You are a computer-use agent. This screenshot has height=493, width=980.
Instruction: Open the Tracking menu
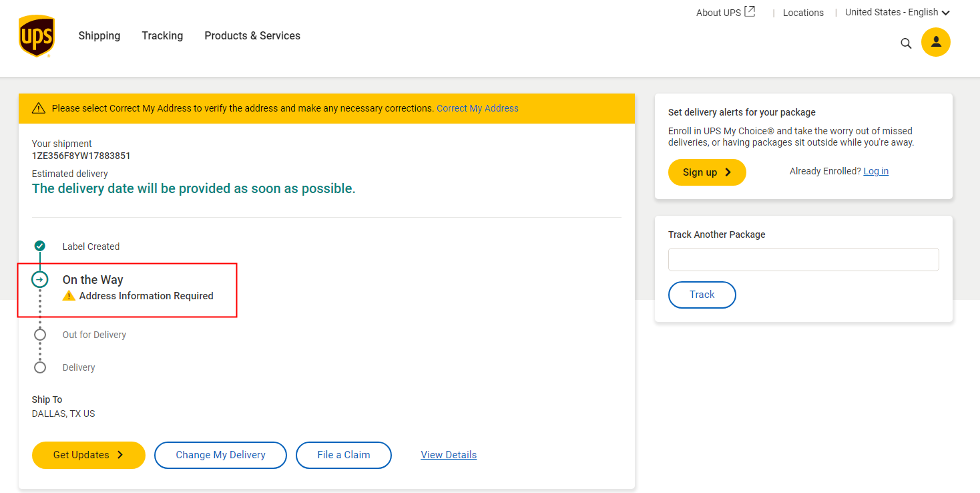(x=162, y=36)
